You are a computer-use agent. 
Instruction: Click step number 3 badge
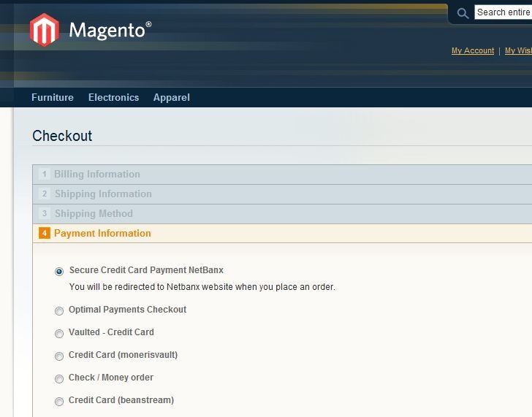click(45, 213)
